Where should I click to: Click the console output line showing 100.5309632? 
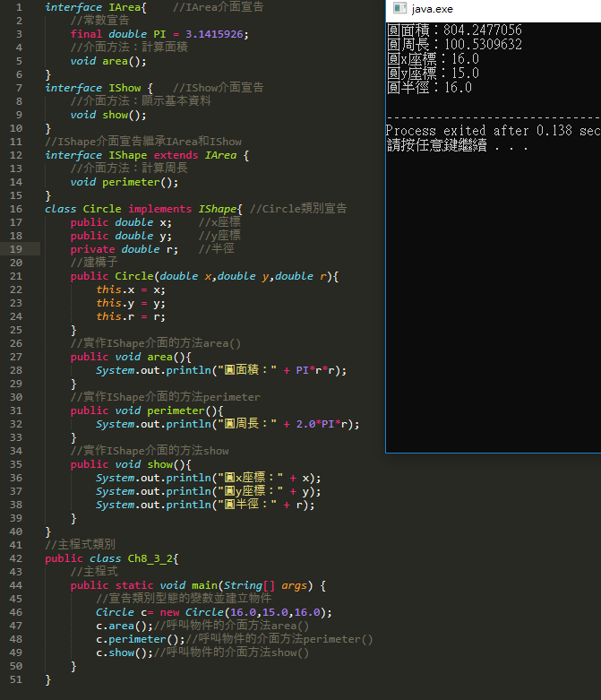pyautogui.click(x=453, y=45)
